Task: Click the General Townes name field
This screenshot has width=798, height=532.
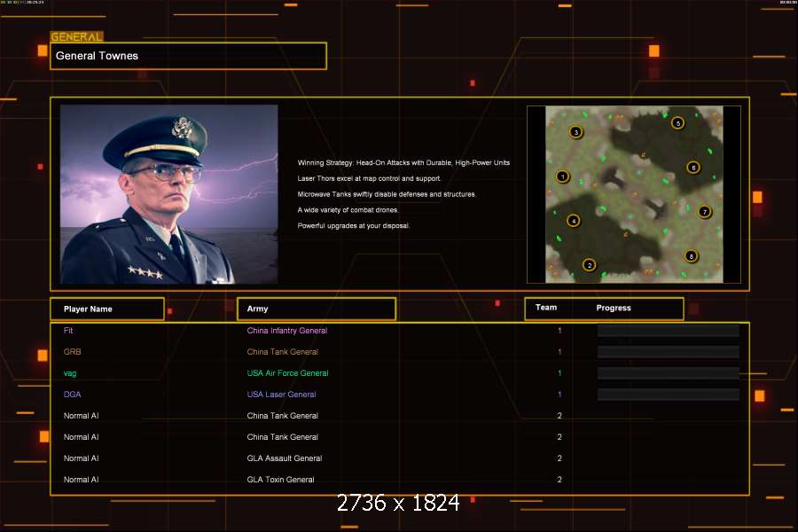Action: pos(188,56)
